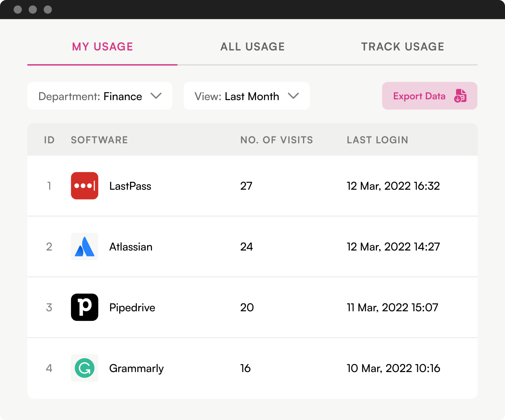
Task: Switch to the All Usage tab
Action: [x=252, y=47]
